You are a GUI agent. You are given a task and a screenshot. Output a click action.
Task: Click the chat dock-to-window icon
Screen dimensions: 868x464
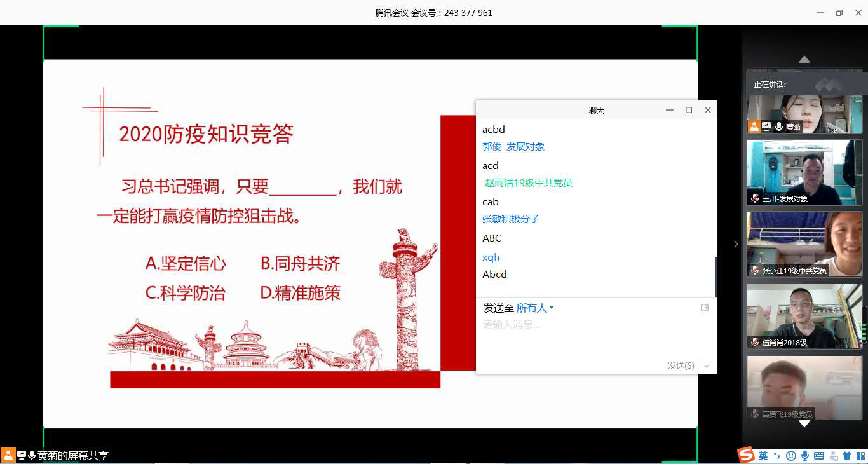[x=704, y=308]
